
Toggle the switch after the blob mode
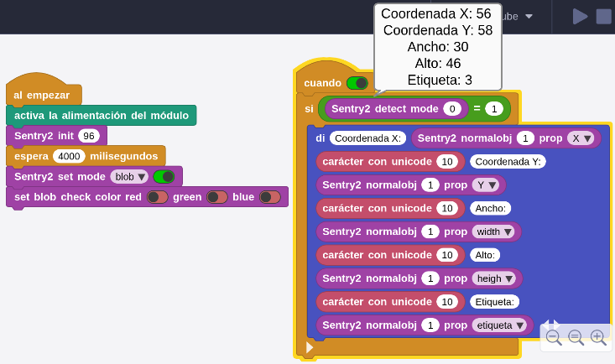point(164,176)
